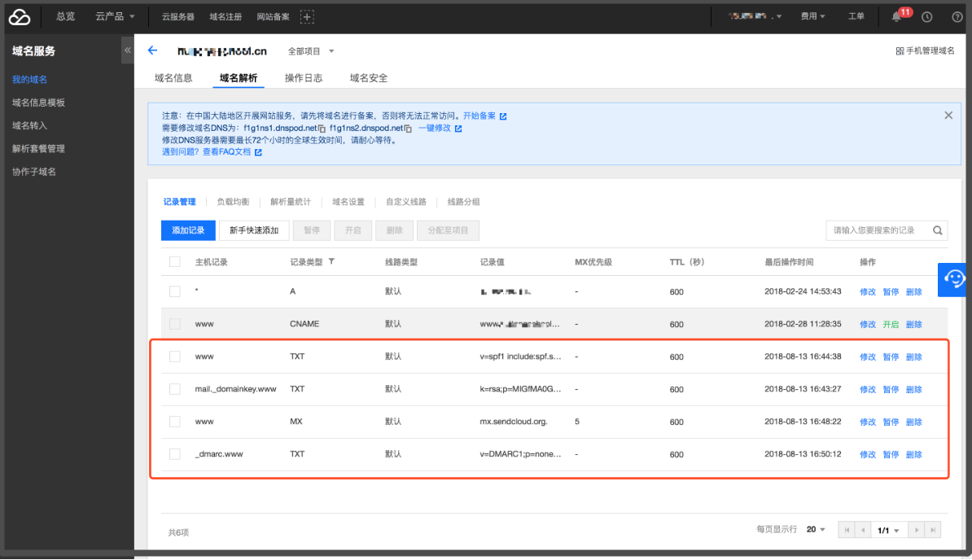Open the customer service chat icon

coord(953,278)
